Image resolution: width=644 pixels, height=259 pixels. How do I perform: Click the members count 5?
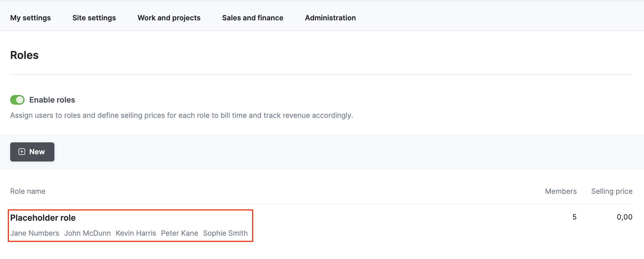point(574,217)
